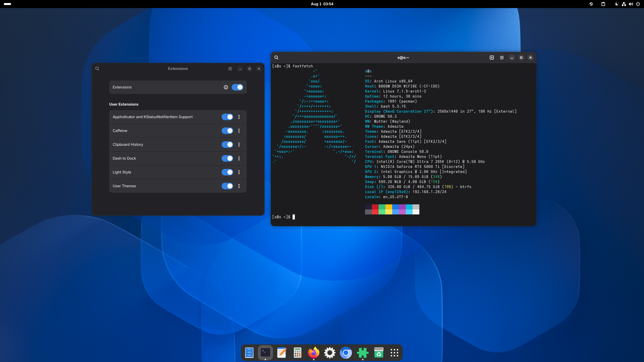644x362 pixels.
Task: Open the clipboard history indicator in the top bar
Action: tap(603, 4)
